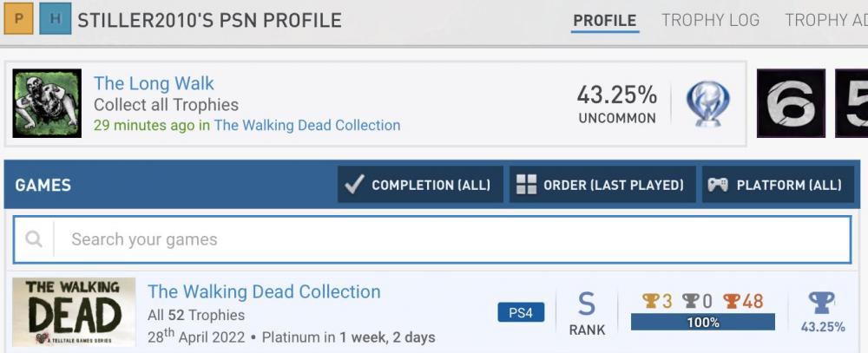Click the bronze trophy count icon
Screen dimensions: 868x353
coord(732,301)
